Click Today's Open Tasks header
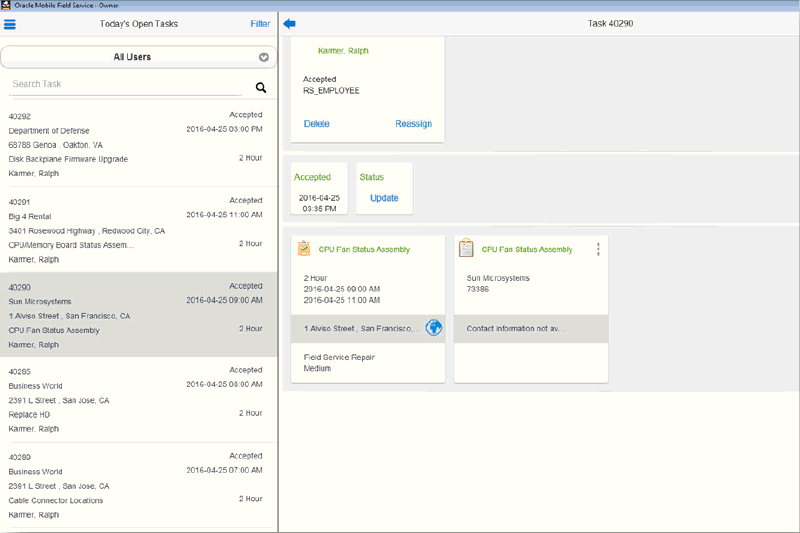The width and height of the screenshot is (800, 533). (x=139, y=24)
